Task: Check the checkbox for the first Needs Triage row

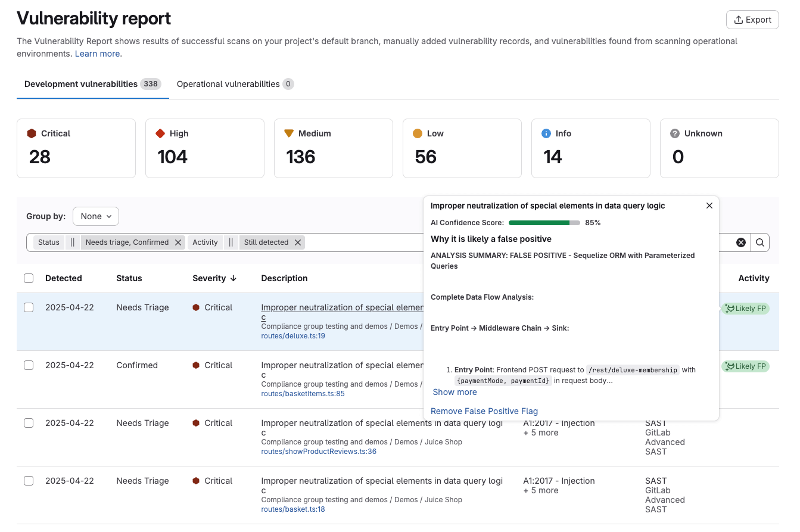Action: tap(29, 307)
